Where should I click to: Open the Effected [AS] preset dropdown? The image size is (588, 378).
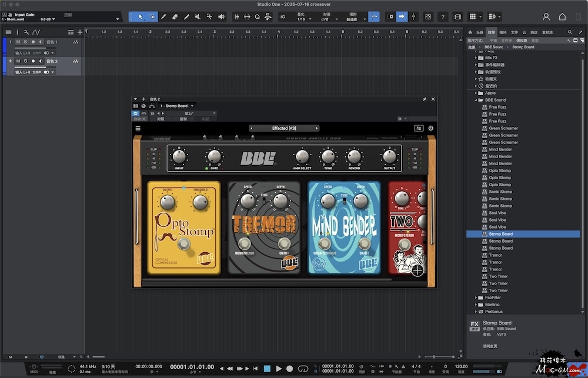point(284,128)
